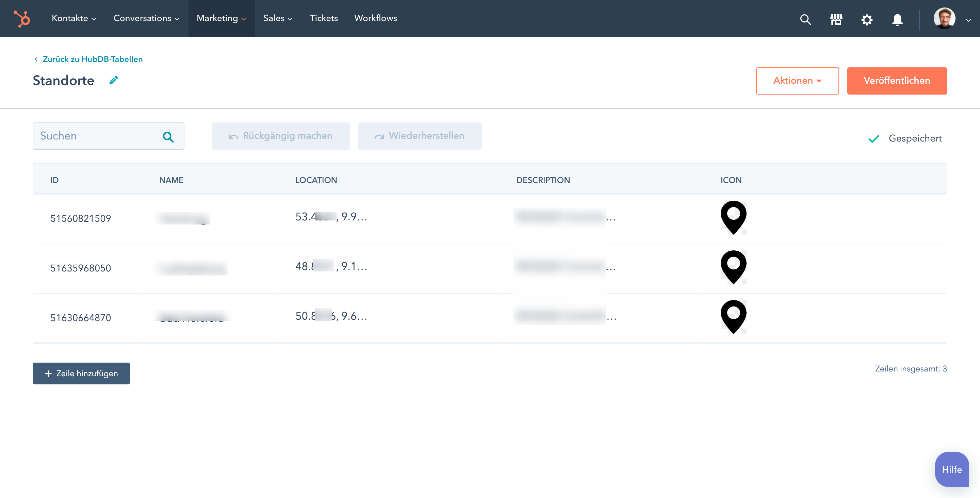Open the Marketplace storefront icon
This screenshot has height=498, width=980.
point(836,19)
